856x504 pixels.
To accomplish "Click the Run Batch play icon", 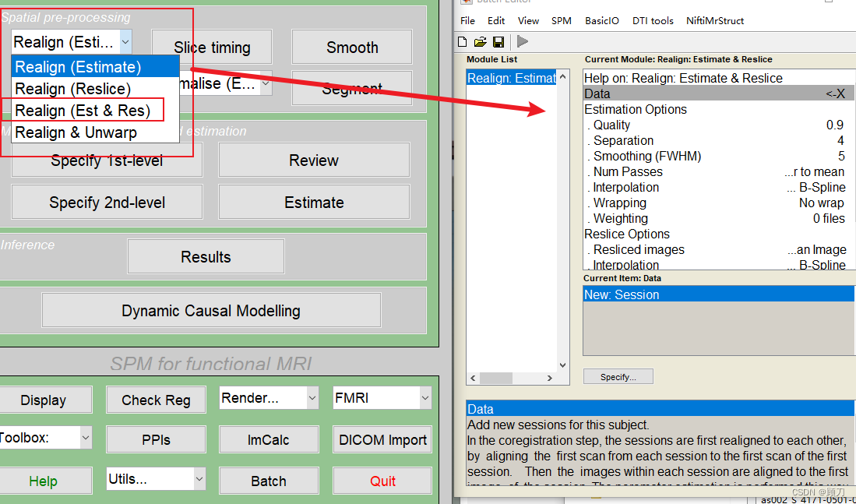I will click(x=523, y=41).
